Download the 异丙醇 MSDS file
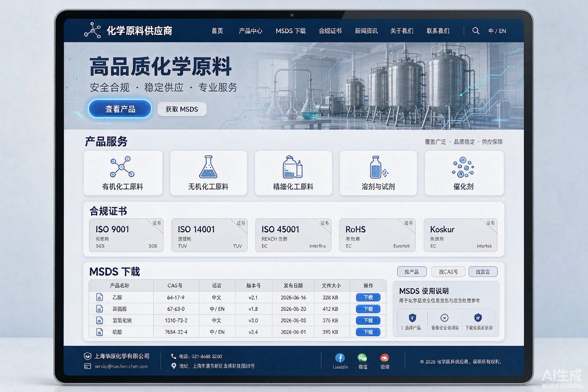The height and width of the screenshot is (392, 588). [368, 309]
